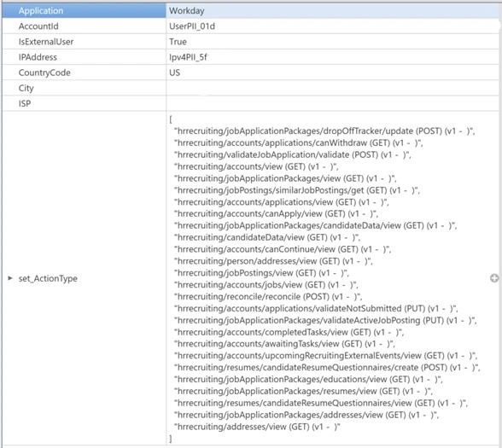502x448 pixels.
Task: Select the UserPII_01d value
Action: tap(192, 26)
